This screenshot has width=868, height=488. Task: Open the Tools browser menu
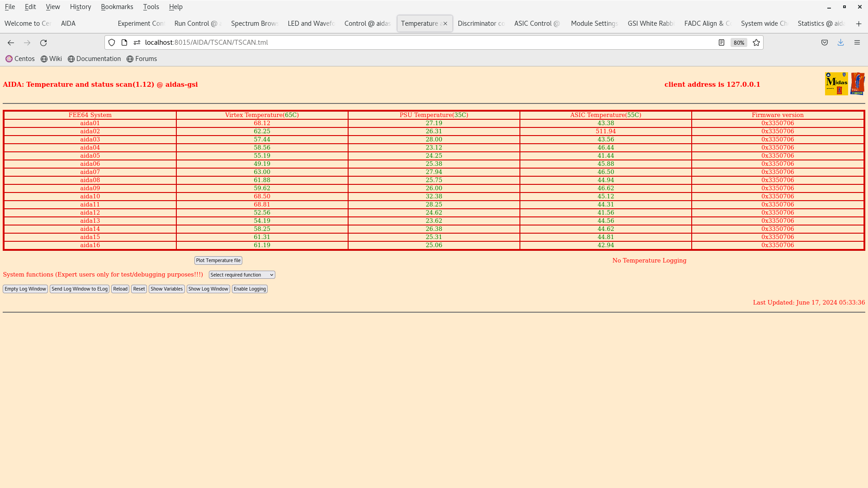click(x=151, y=7)
